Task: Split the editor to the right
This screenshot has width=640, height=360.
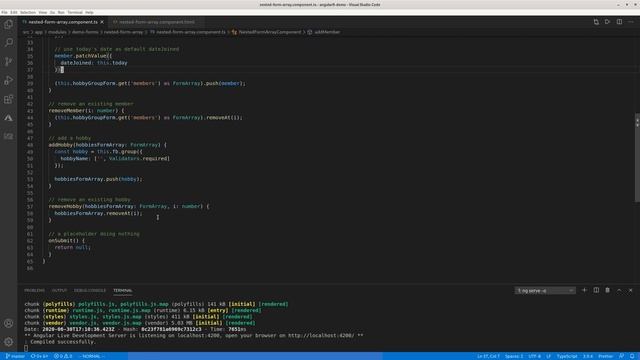Action: 619,22
